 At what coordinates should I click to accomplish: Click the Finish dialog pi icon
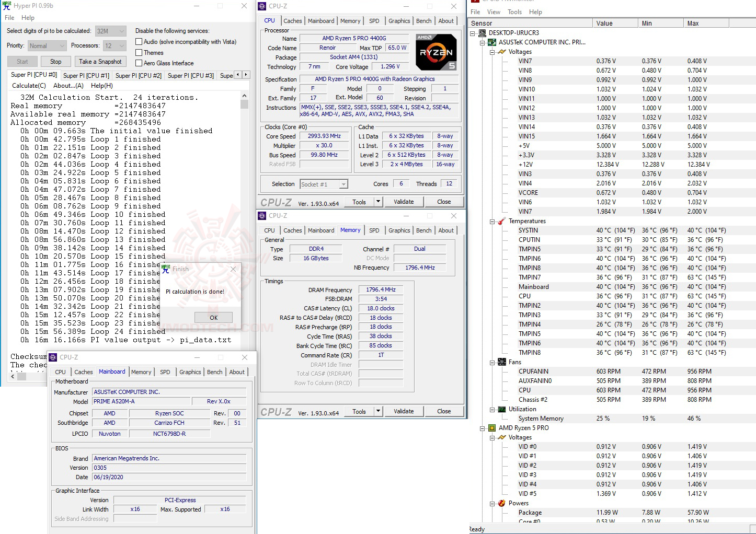pyautogui.click(x=166, y=269)
